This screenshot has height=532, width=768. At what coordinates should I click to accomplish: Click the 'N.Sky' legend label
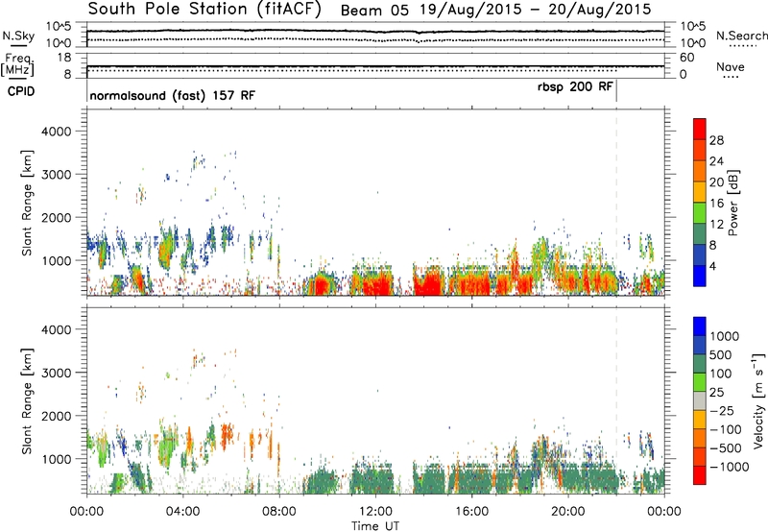pyautogui.click(x=18, y=36)
